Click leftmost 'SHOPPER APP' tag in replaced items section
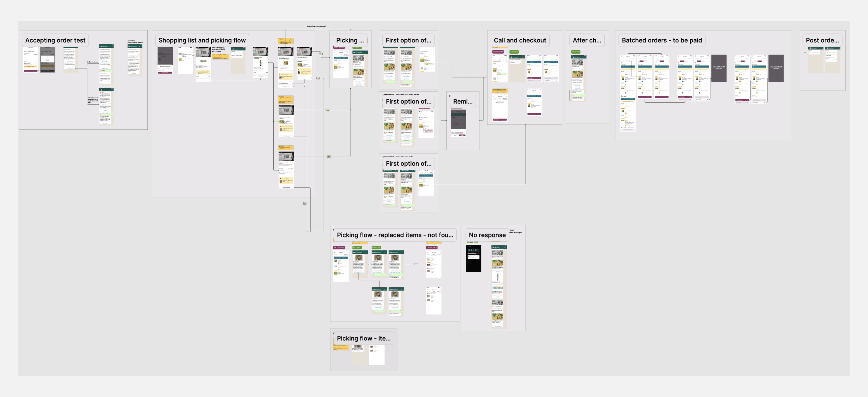 coord(339,248)
